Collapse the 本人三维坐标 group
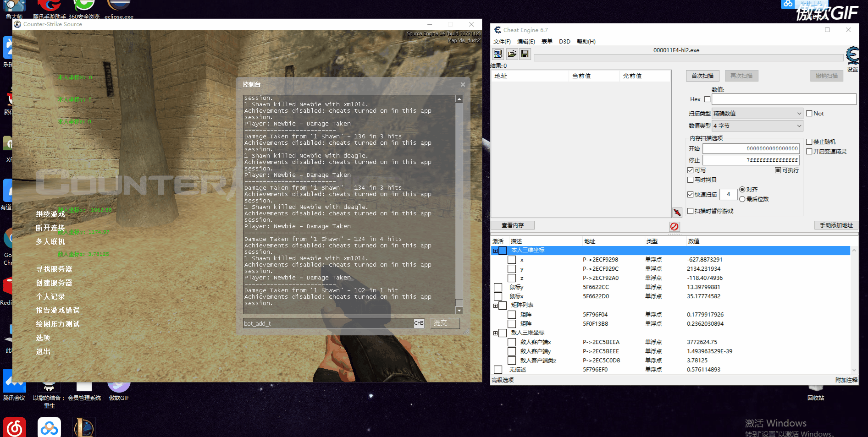 point(495,251)
